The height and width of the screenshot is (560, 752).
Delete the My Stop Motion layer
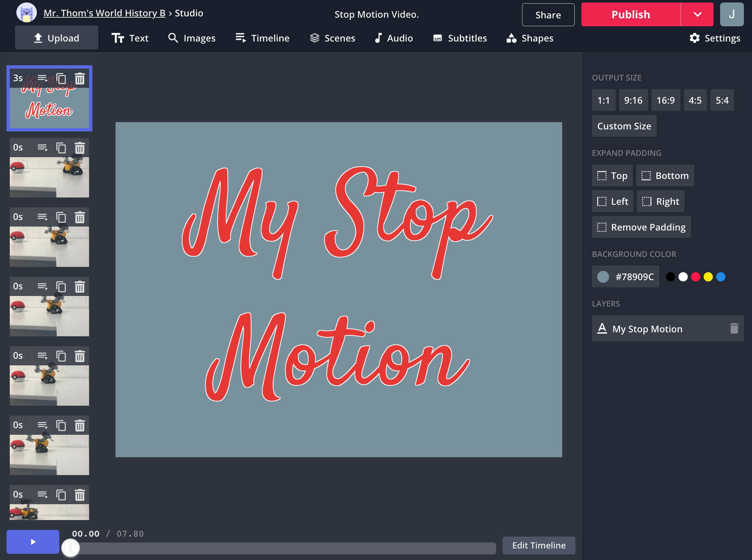734,329
